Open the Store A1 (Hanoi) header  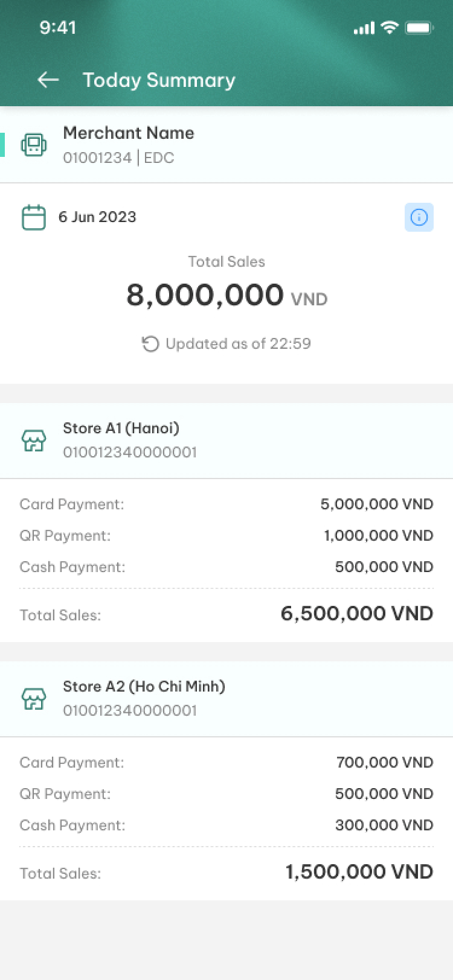pyautogui.click(x=226, y=441)
